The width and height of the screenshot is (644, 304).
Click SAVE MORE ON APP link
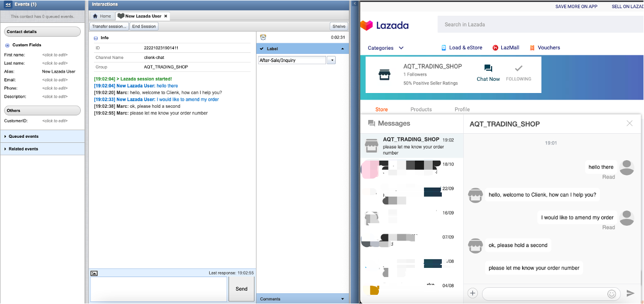coord(576,7)
